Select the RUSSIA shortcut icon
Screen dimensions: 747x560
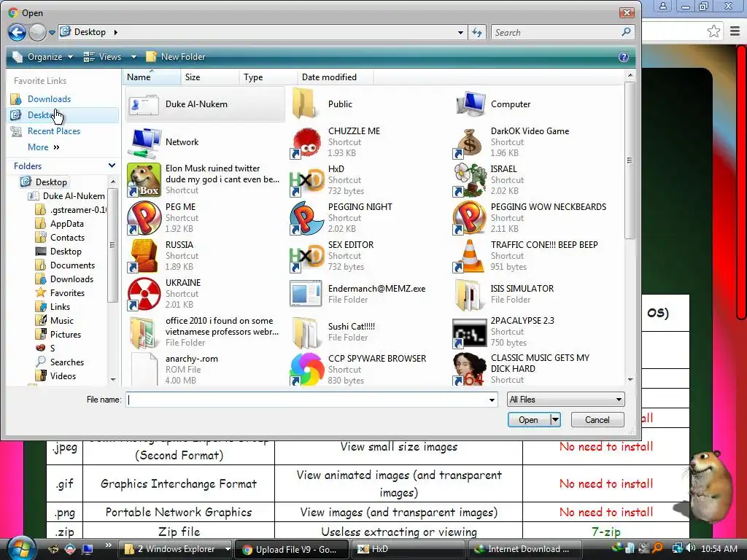tap(144, 256)
